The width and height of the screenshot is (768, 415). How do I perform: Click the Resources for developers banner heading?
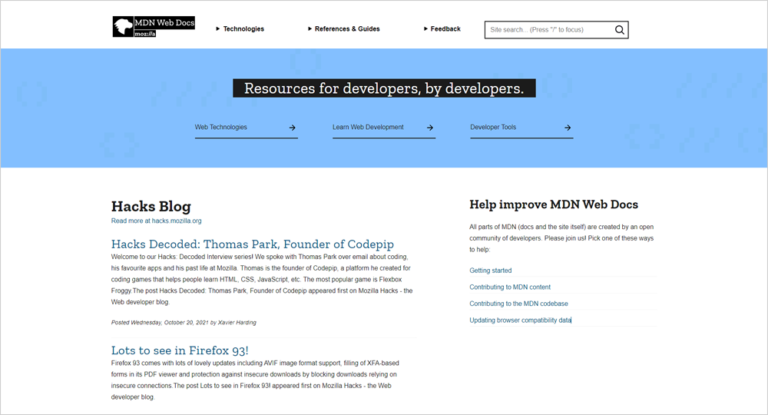pyautogui.click(x=384, y=89)
